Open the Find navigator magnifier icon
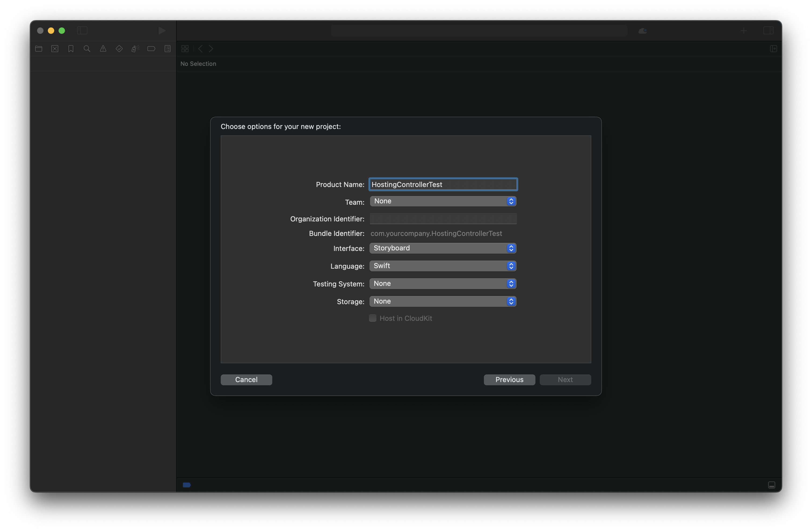The image size is (812, 532). coord(87,49)
